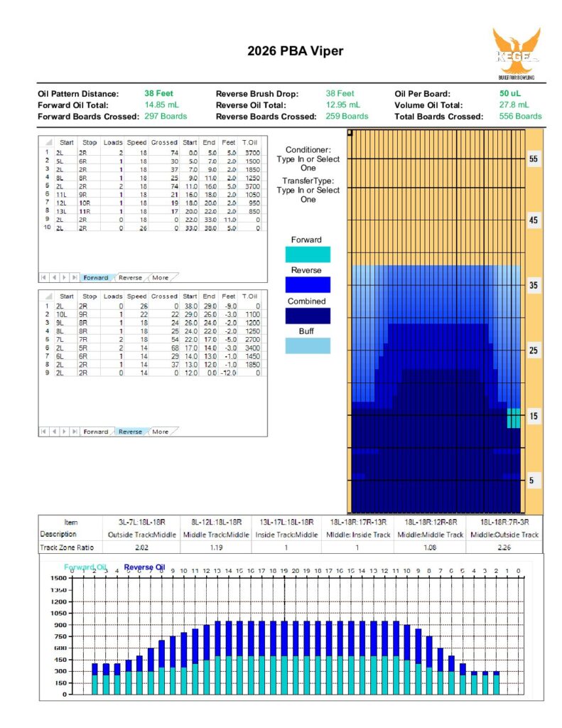The height and width of the screenshot is (728, 562).
Task: Click Oil Per Board value '50 uL'
Action: click(x=510, y=93)
